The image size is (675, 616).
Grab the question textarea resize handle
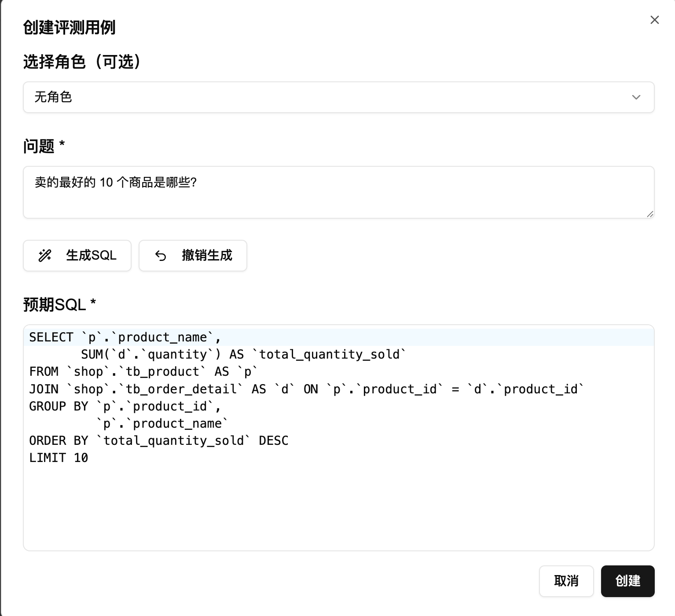pyautogui.click(x=650, y=214)
